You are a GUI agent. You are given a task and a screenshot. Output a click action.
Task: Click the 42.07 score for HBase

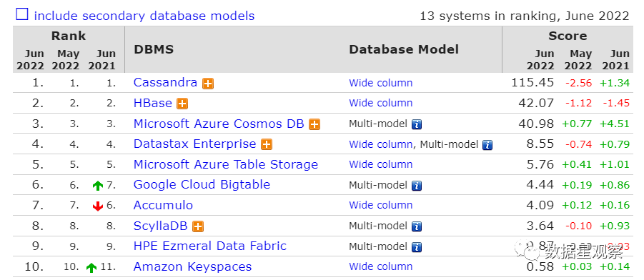pos(536,103)
